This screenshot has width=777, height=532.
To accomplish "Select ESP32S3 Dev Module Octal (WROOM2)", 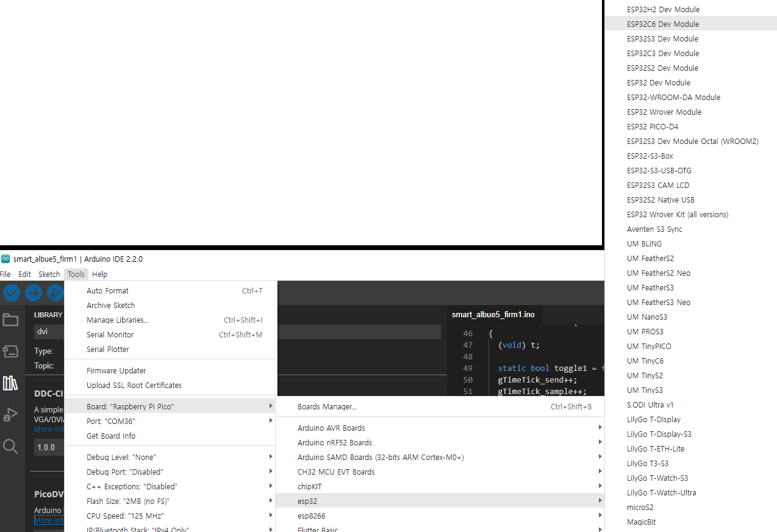I will (690, 142).
